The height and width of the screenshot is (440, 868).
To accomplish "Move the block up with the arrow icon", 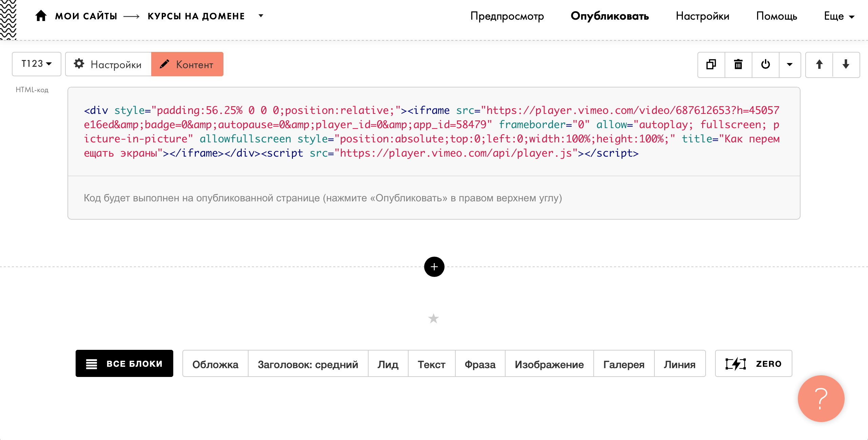I will 819,64.
